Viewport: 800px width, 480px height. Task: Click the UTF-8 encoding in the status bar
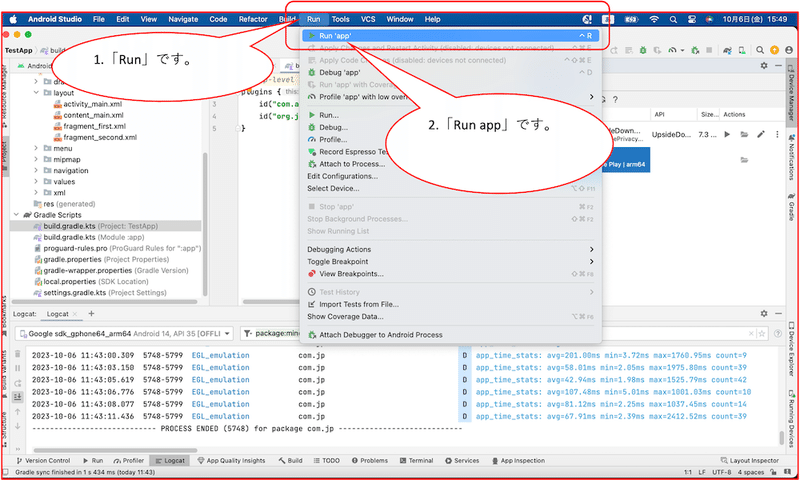(x=721, y=473)
